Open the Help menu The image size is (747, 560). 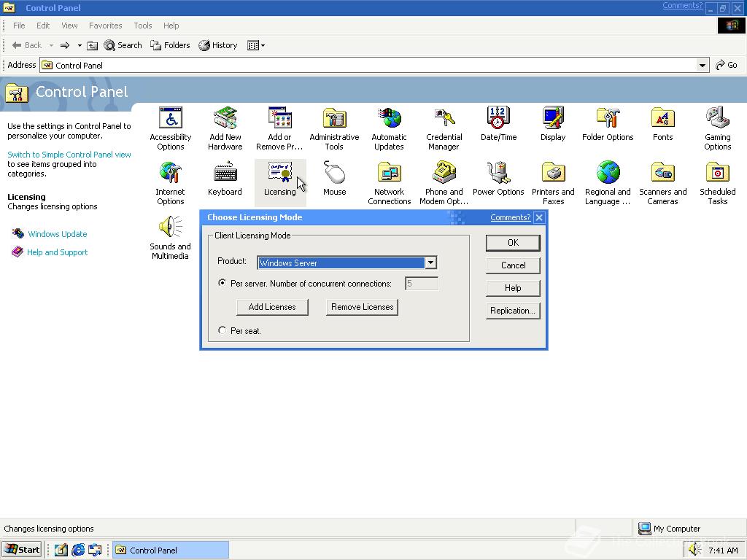pyautogui.click(x=171, y=26)
